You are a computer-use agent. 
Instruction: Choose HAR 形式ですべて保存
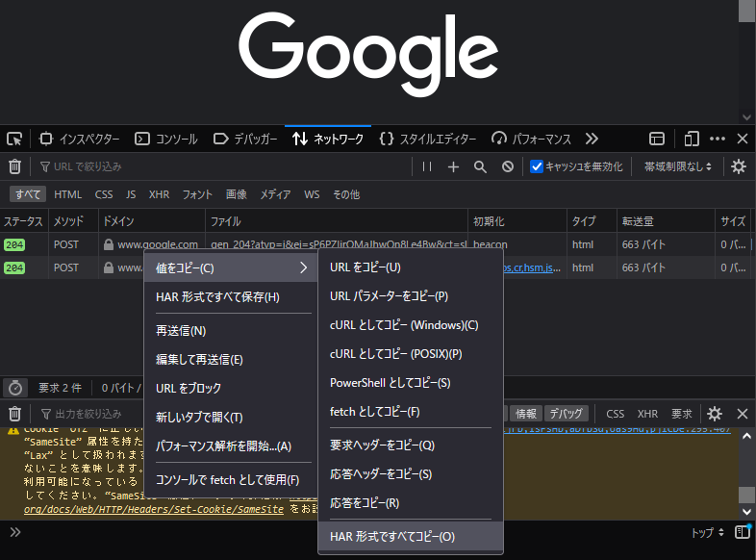[231, 296]
